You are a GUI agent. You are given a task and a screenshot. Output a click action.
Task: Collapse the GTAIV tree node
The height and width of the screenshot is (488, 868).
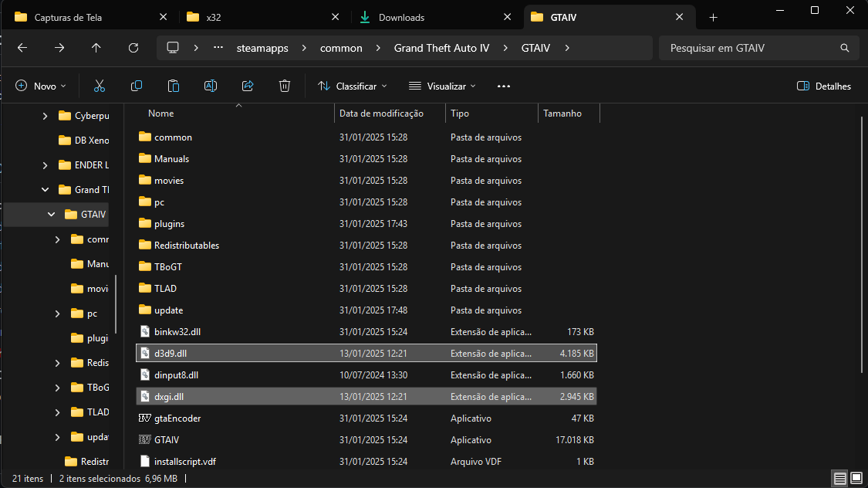pos(52,215)
